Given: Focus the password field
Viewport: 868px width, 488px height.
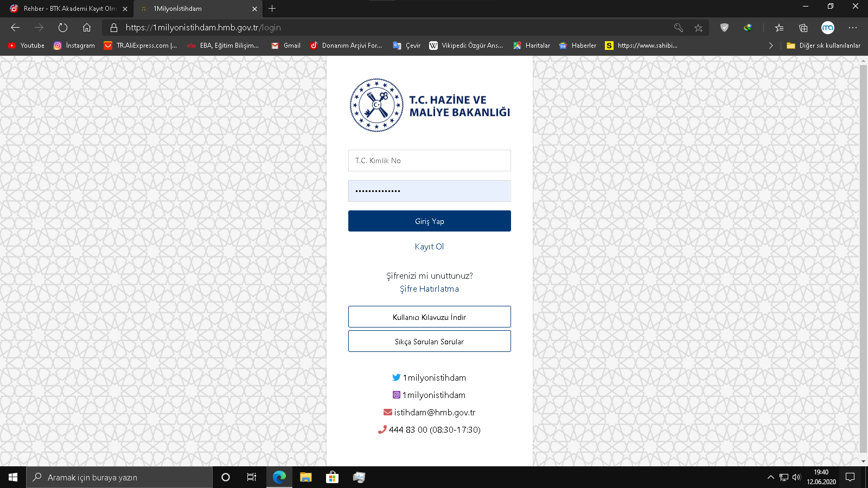Looking at the screenshot, I should 430,191.
